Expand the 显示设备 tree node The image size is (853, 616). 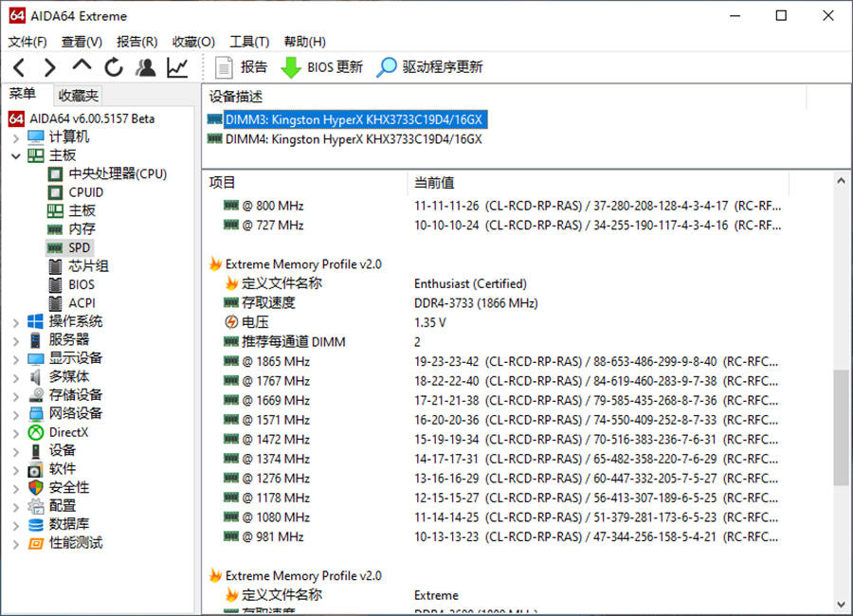pyautogui.click(x=16, y=358)
